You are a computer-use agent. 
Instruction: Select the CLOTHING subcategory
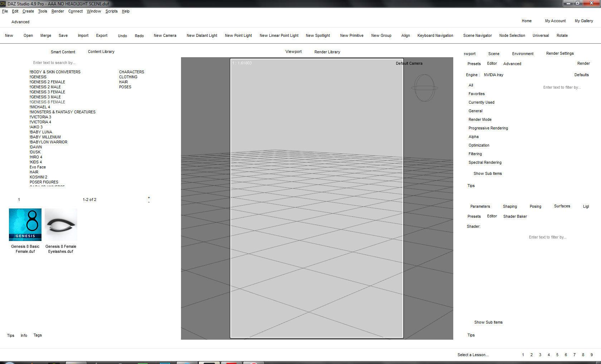click(x=128, y=77)
